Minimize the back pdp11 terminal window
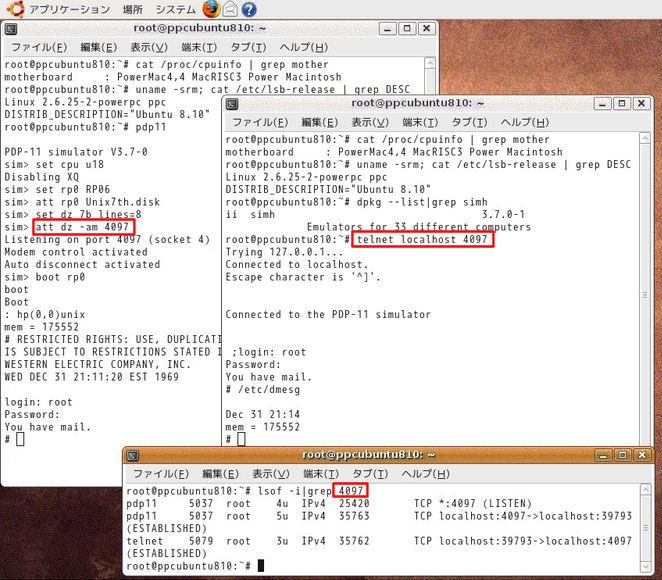The width and height of the screenshot is (662, 580). pyautogui.click(x=388, y=28)
